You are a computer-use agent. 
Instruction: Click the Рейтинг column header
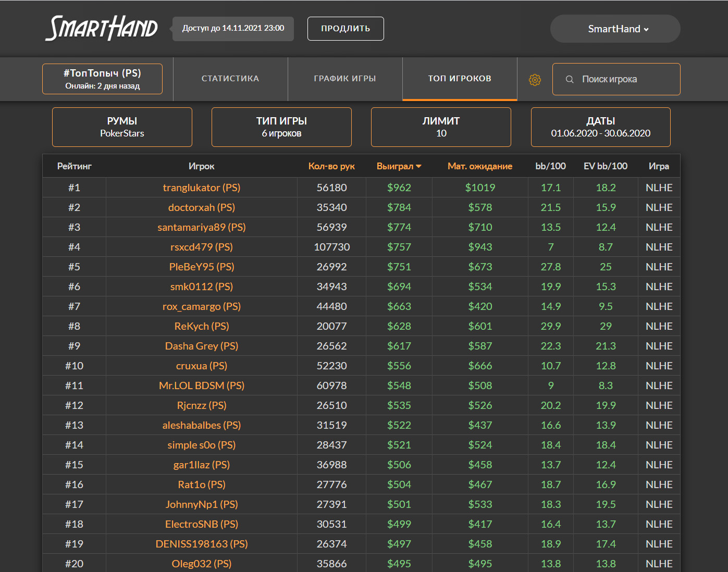pos(74,166)
